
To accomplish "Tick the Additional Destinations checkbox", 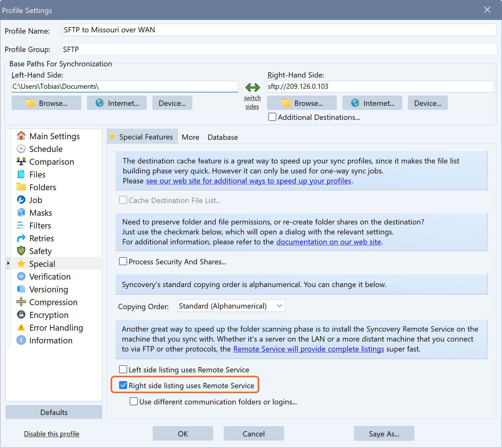I will coord(272,117).
